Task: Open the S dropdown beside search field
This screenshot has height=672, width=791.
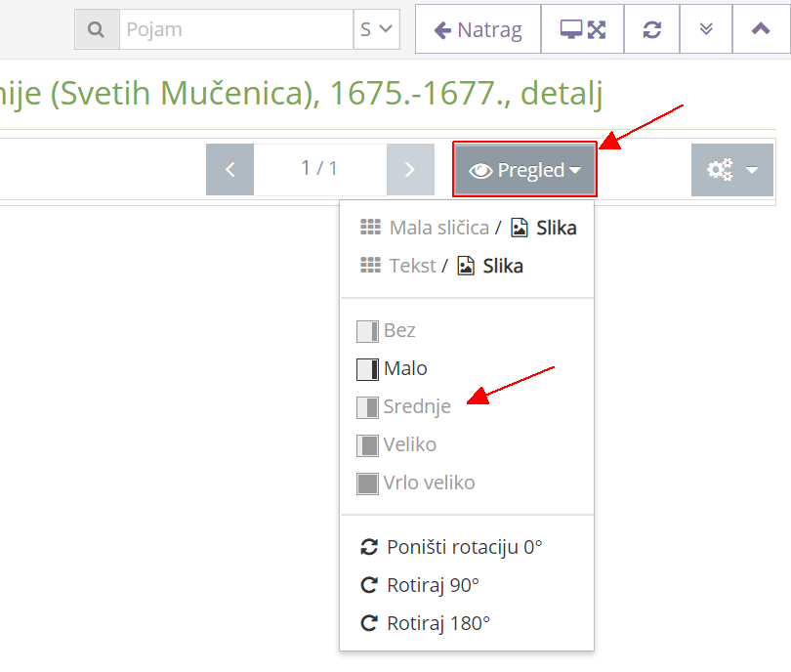Action: [377, 29]
